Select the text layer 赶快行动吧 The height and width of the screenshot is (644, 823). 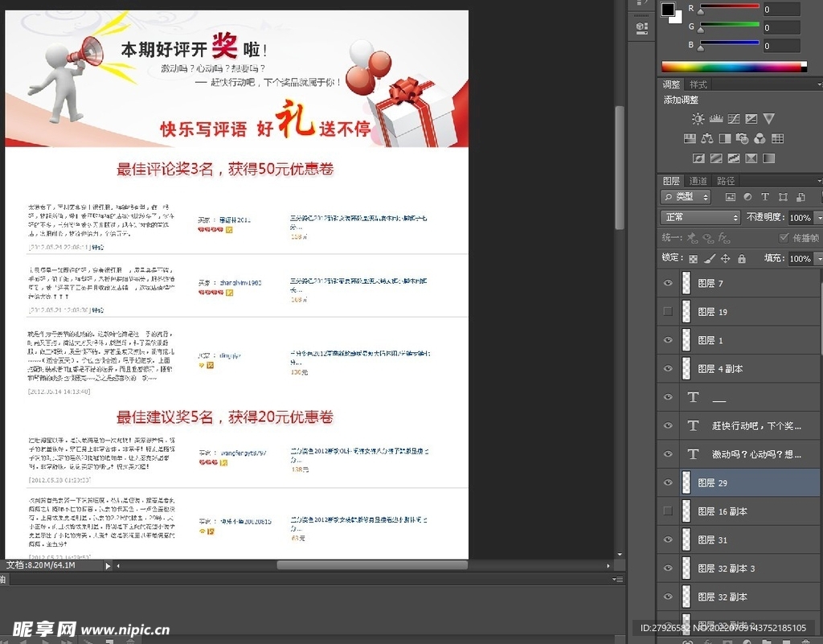point(755,426)
